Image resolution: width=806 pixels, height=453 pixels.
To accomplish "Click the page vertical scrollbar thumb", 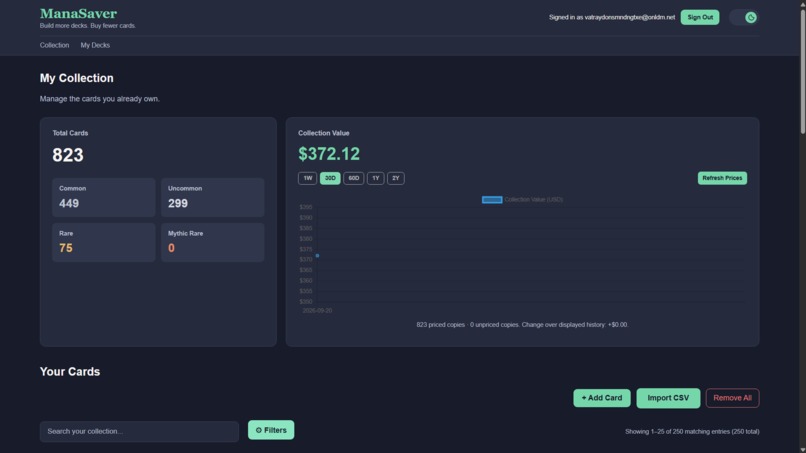I will click(802, 70).
